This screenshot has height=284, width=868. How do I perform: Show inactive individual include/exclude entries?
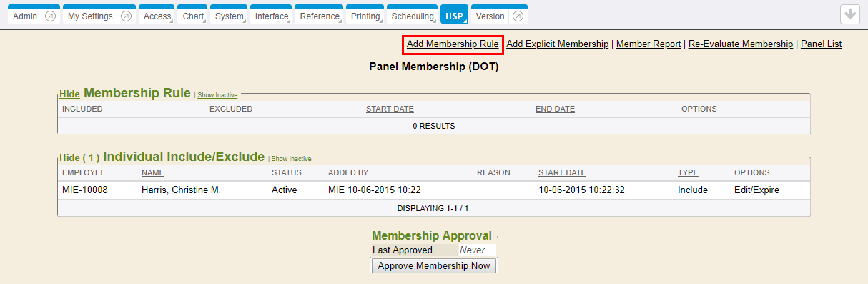click(x=291, y=159)
